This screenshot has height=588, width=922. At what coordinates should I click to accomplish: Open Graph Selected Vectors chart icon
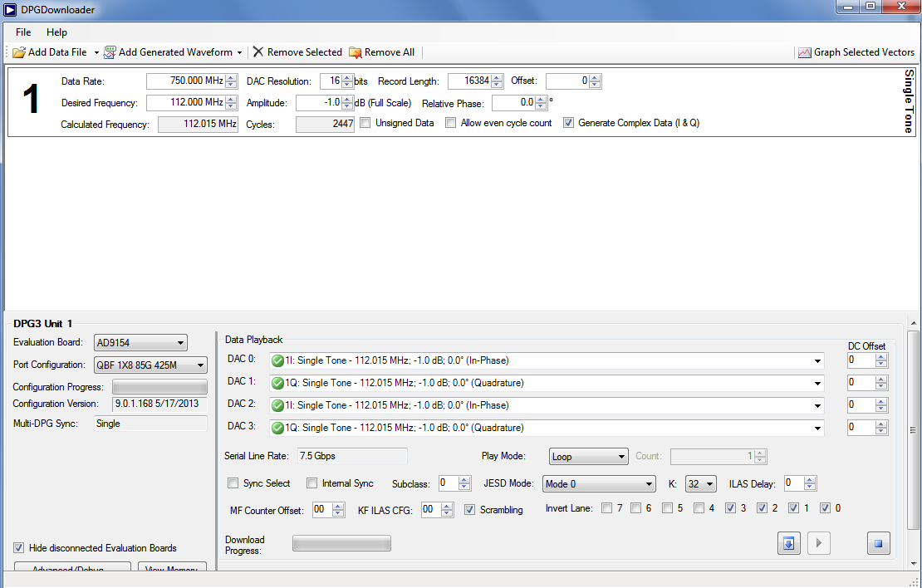tap(804, 52)
